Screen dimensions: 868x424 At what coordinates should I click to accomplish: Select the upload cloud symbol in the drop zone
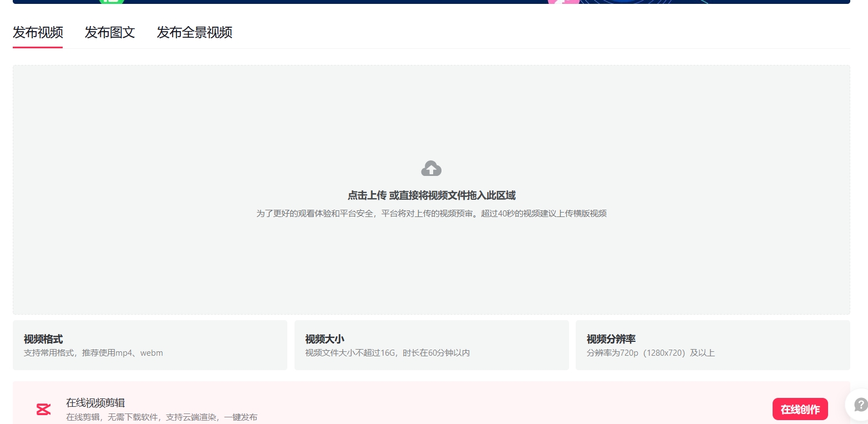431,168
